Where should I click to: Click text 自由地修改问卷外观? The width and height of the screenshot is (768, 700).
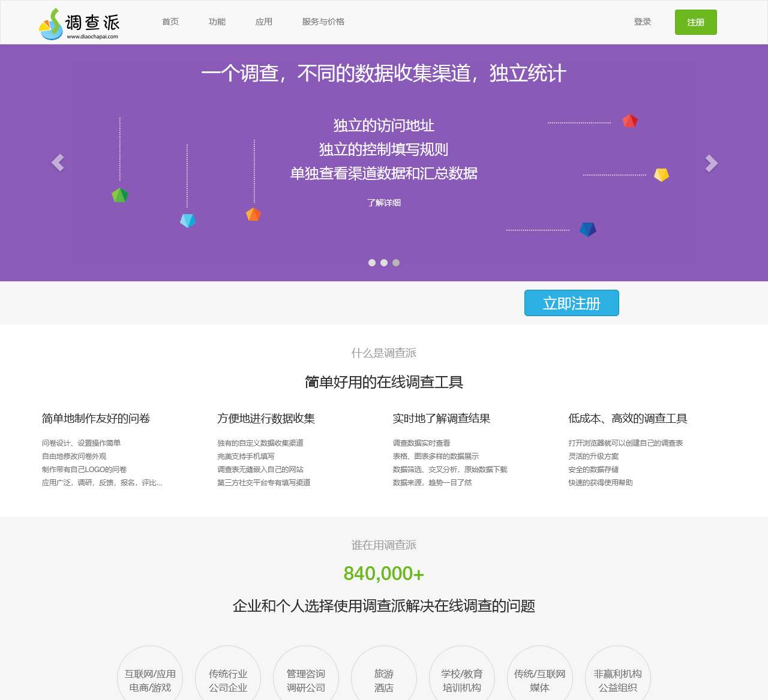pyautogui.click(x=74, y=456)
